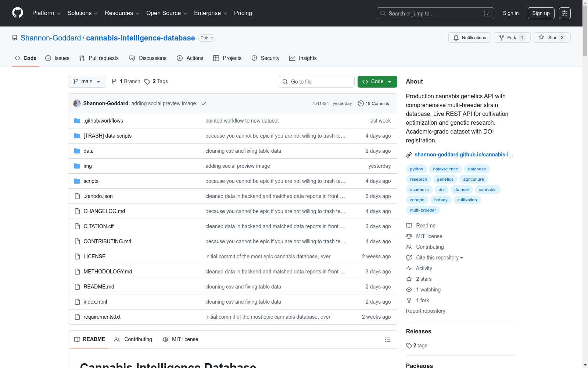Click the folder icon for [TRASH] data scripts
This screenshot has width=588, height=368.
click(x=77, y=136)
